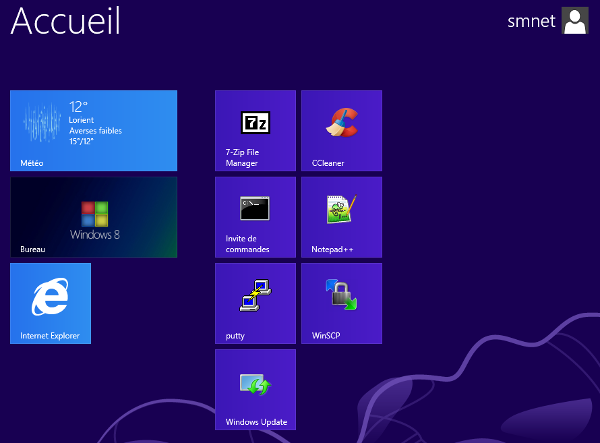Launch CCleaner from its tile
Viewport: 600px width, 443px height.
click(341, 130)
